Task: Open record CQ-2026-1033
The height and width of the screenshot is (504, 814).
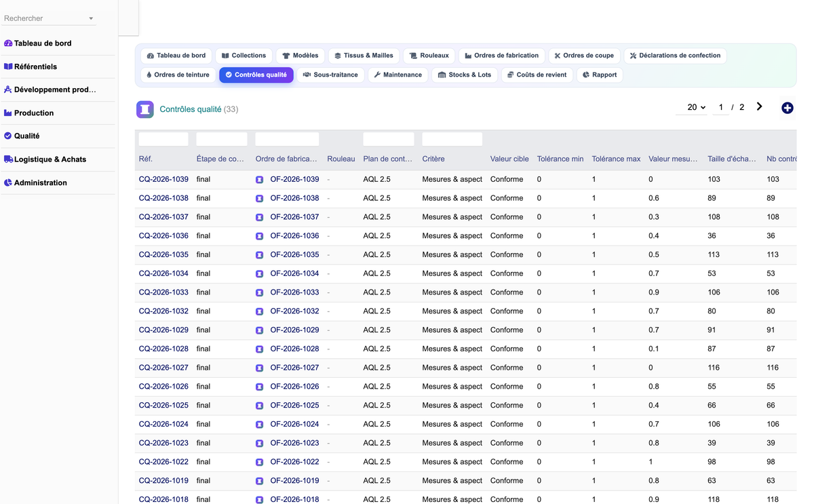Action: [x=163, y=292]
